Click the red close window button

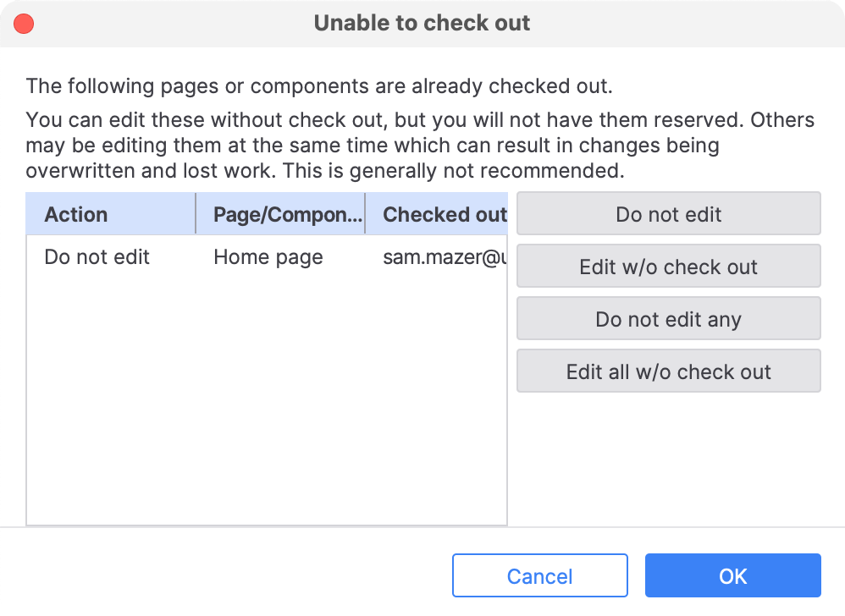[x=25, y=24]
